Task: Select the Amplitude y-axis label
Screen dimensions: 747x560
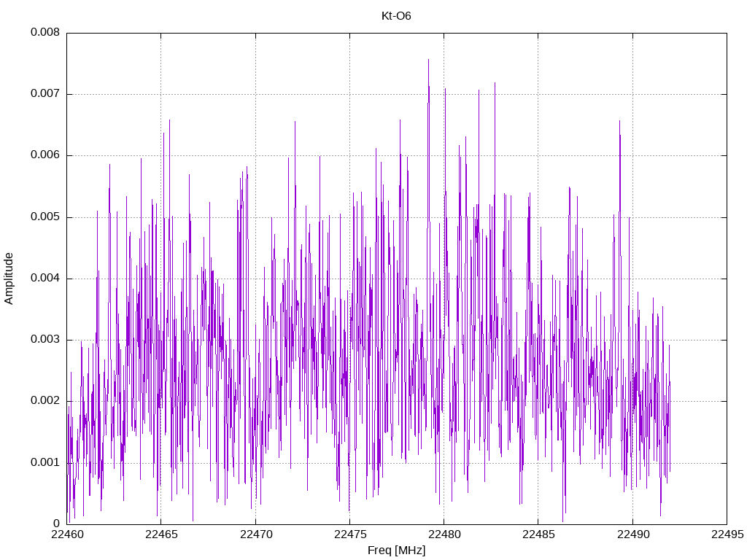Action: [x=9, y=279]
